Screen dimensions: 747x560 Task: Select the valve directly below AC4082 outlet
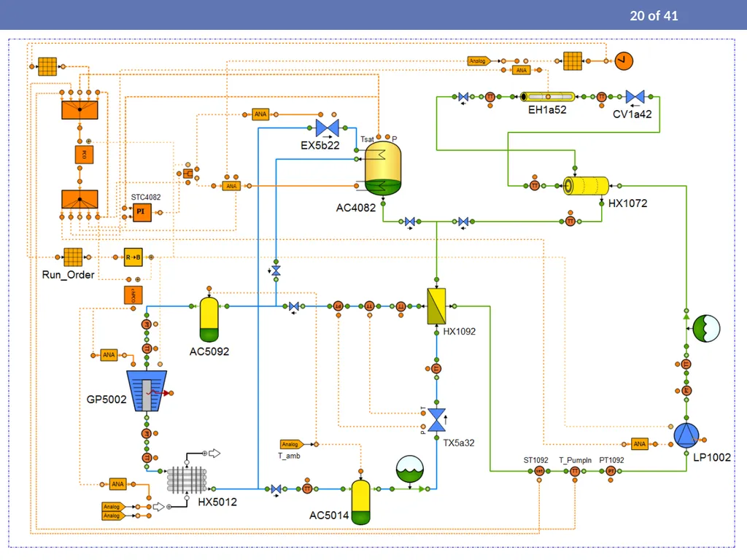click(410, 222)
